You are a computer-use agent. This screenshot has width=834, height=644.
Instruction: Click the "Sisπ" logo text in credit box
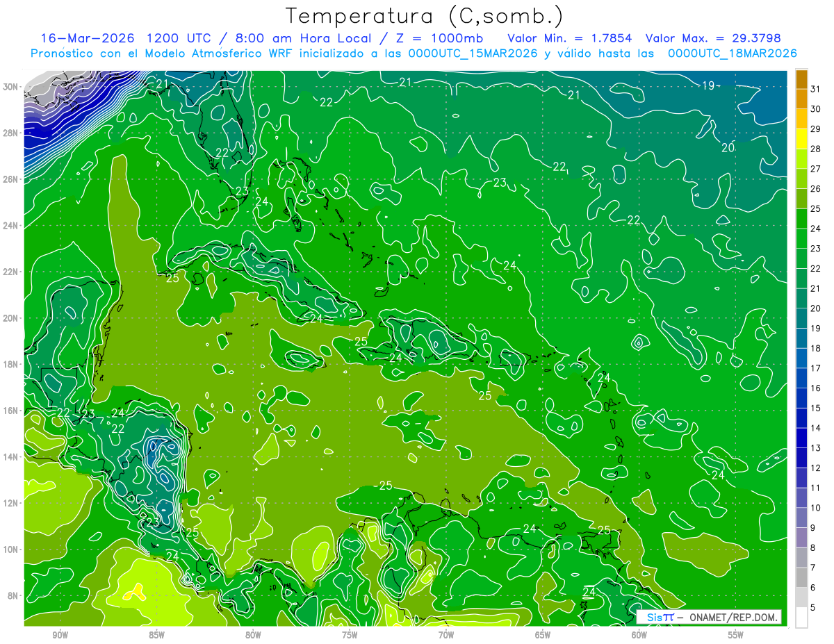click(x=660, y=617)
